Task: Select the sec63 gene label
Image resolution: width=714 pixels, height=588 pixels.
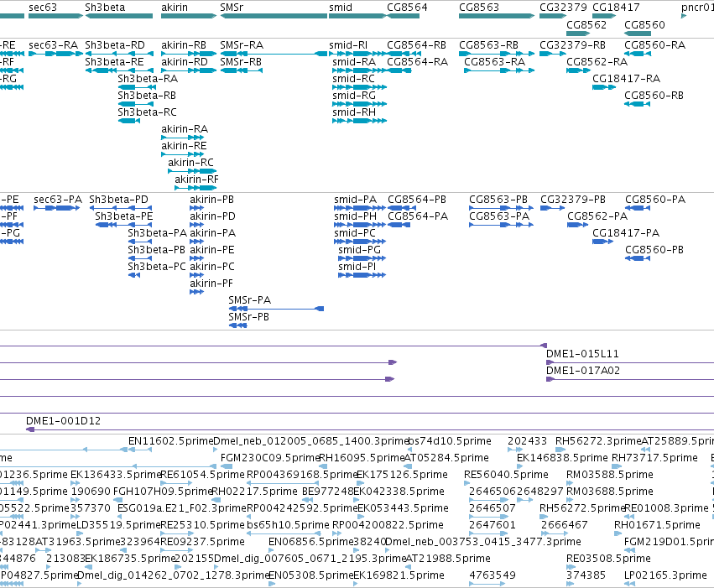Action: [x=42, y=8]
